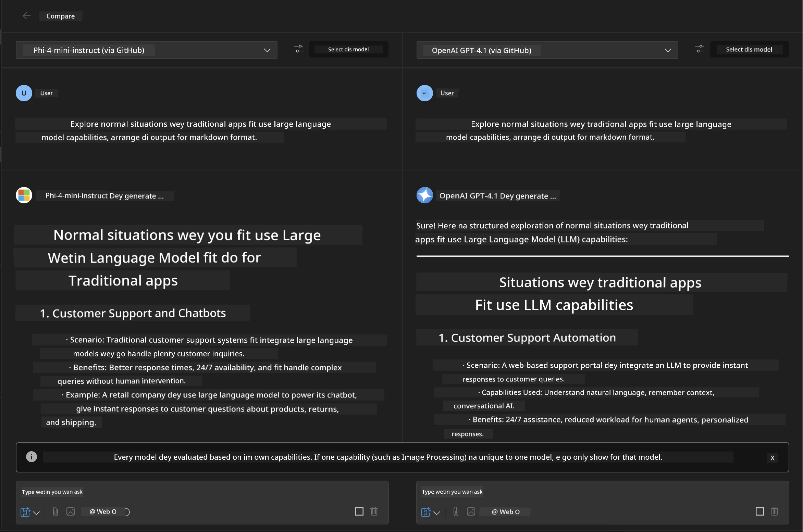This screenshot has height=532, width=803.
Task: Click the 'OpenAI GPT-4.1 Dey generate ...' status label
Action: pyautogui.click(x=498, y=196)
